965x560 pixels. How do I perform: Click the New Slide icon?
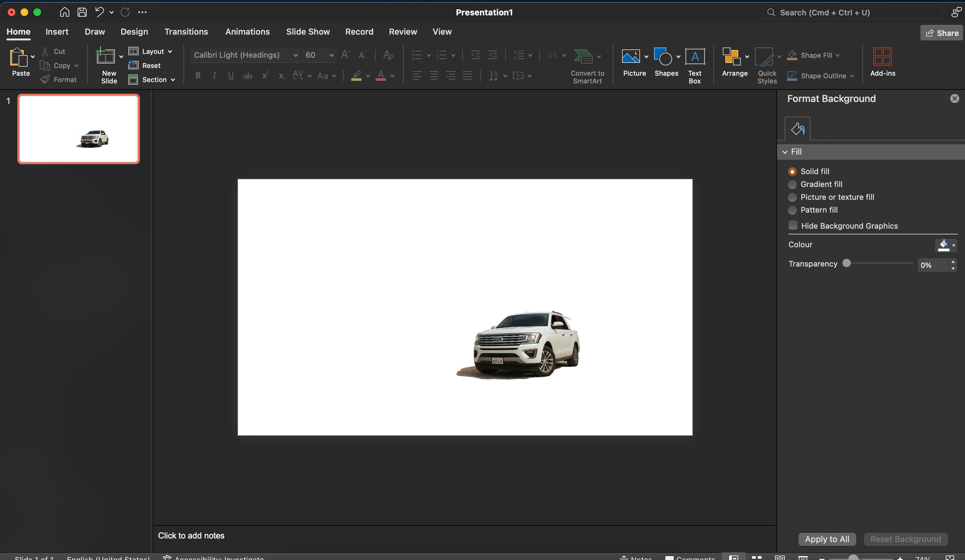point(105,57)
